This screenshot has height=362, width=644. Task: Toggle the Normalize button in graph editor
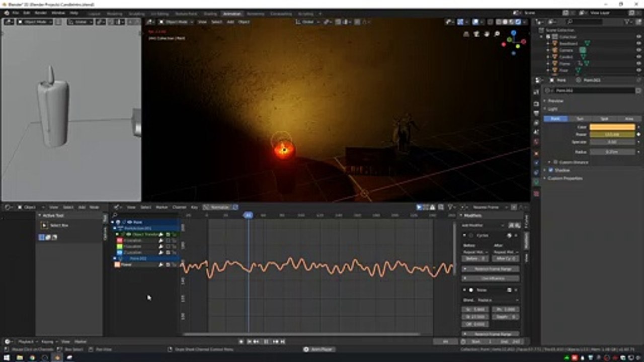point(219,207)
